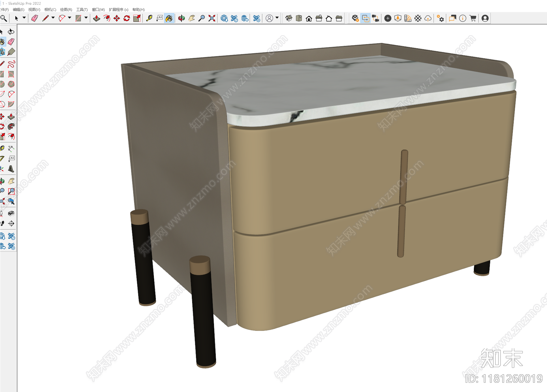Image resolution: width=547 pixels, height=392 pixels.
Task: Open the 绘图(R) menu
Action: [x=66, y=10]
